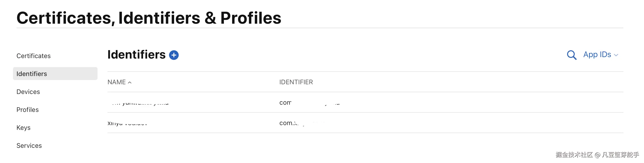644x163 pixels.
Task: Switch to Keys in the sidebar
Action: pos(23,128)
